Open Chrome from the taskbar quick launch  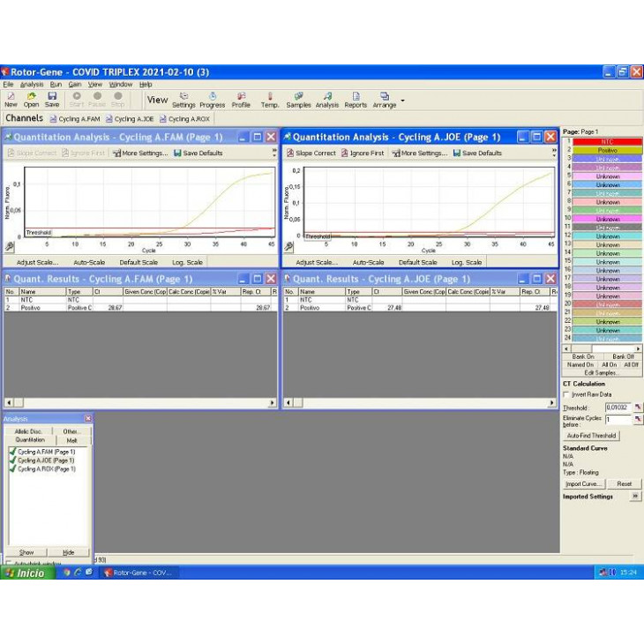67,573
